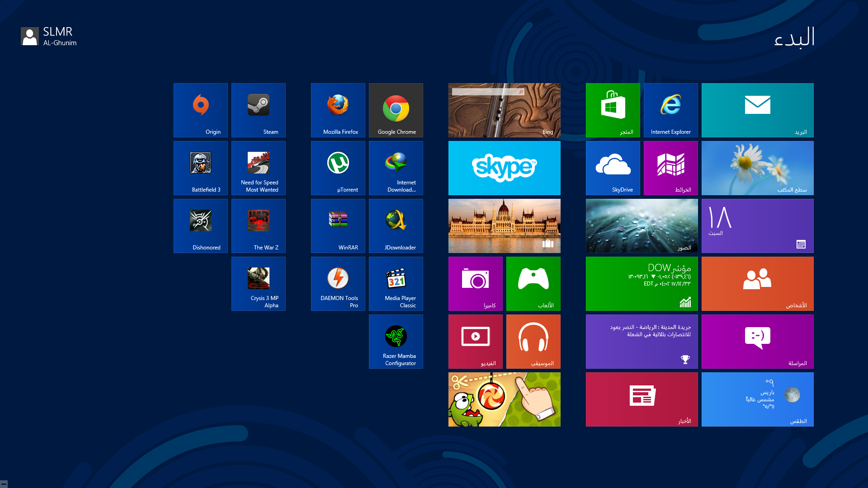Open the µTorrent tile
The width and height of the screenshot is (868, 488).
coord(338,168)
